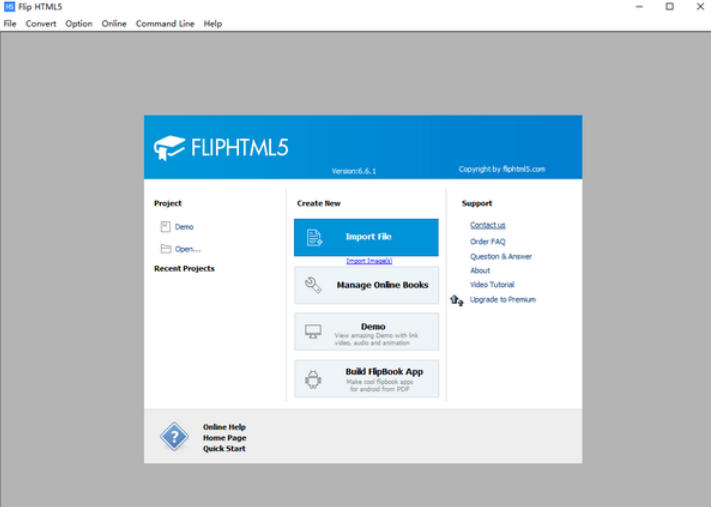
Task: Open the Video Tutorial link
Action: click(x=492, y=285)
